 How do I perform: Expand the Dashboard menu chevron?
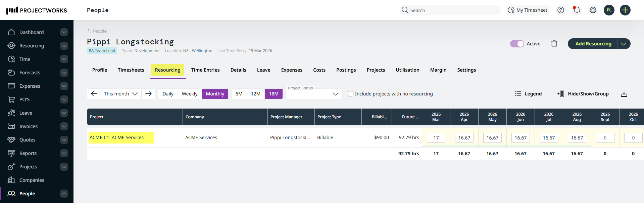[64, 32]
